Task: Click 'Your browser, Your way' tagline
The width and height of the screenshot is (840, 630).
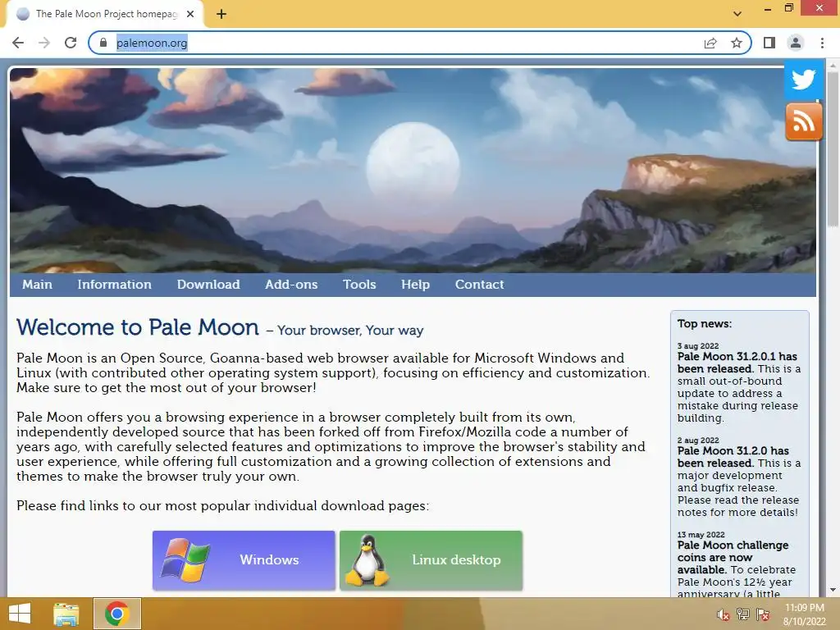Action: tap(350, 331)
